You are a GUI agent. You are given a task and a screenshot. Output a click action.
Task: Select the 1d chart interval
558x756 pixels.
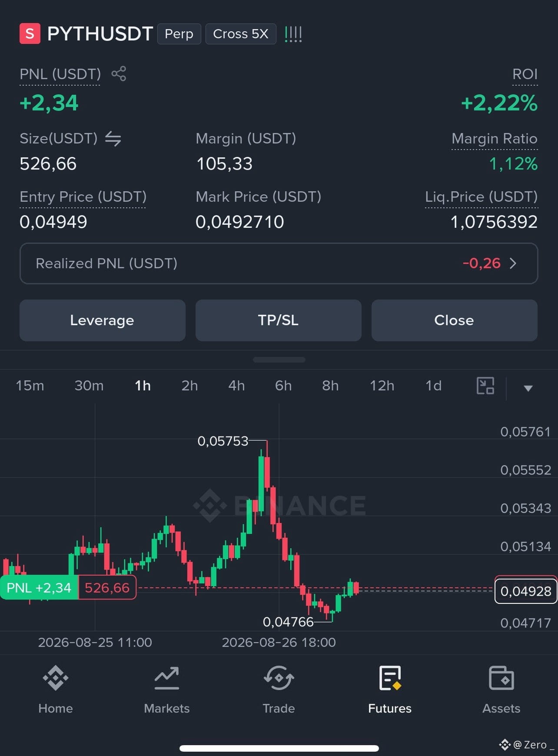tap(433, 386)
